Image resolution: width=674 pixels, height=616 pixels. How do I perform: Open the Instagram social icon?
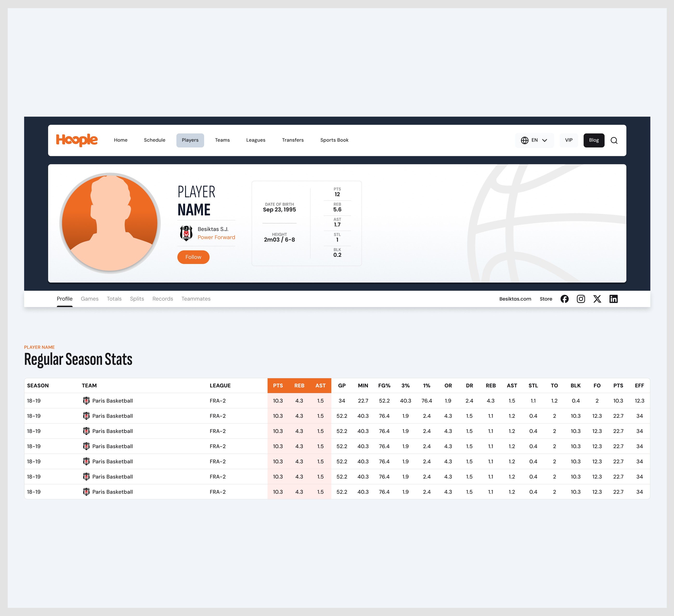[x=581, y=299]
